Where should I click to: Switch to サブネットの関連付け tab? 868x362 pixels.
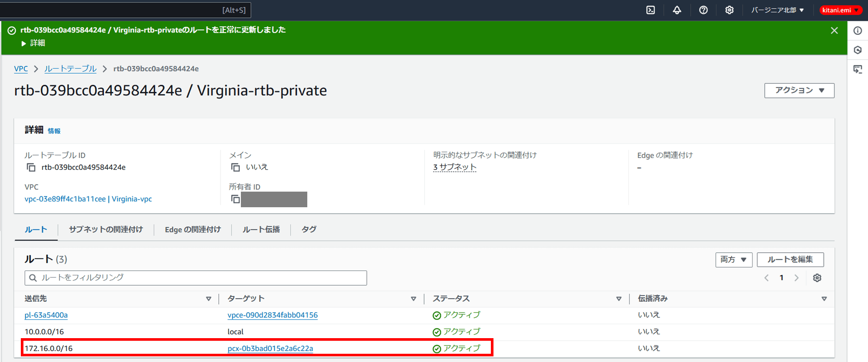coord(105,229)
